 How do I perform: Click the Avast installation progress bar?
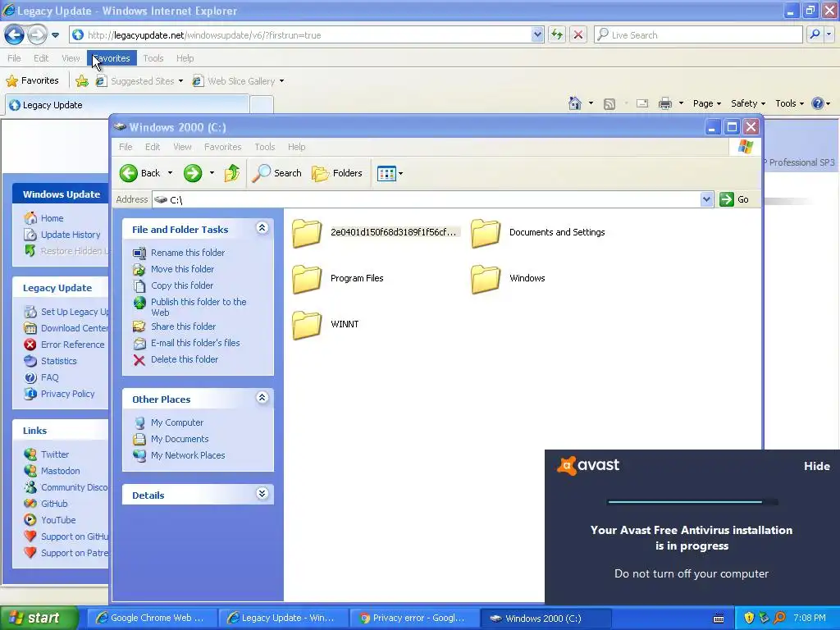pos(692,502)
